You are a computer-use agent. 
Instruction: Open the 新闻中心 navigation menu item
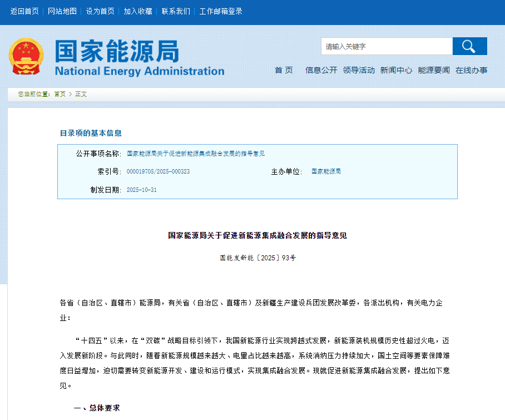(396, 71)
